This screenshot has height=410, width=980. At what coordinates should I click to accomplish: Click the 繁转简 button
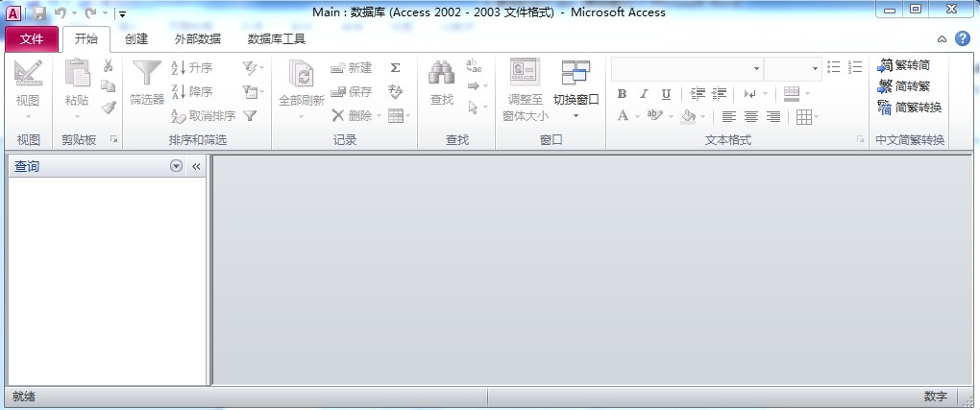[x=904, y=65]
